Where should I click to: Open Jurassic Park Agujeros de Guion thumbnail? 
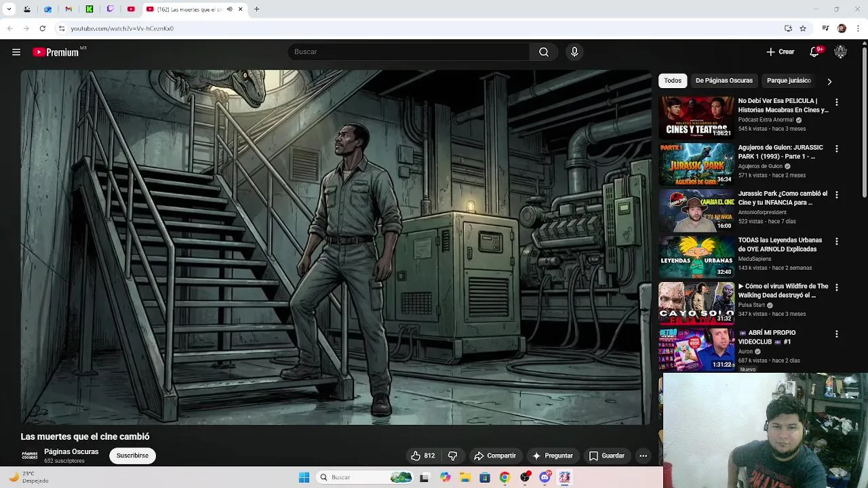point(696,163)
